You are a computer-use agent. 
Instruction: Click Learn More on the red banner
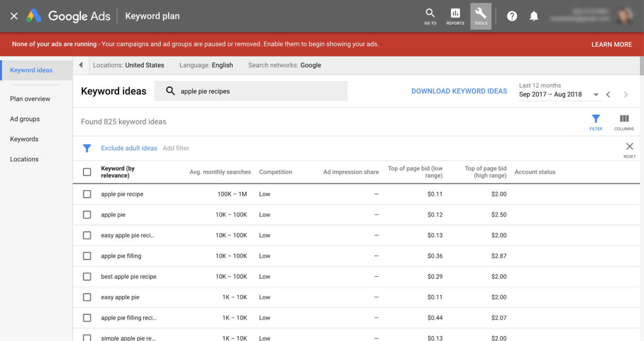click(611, 45)
